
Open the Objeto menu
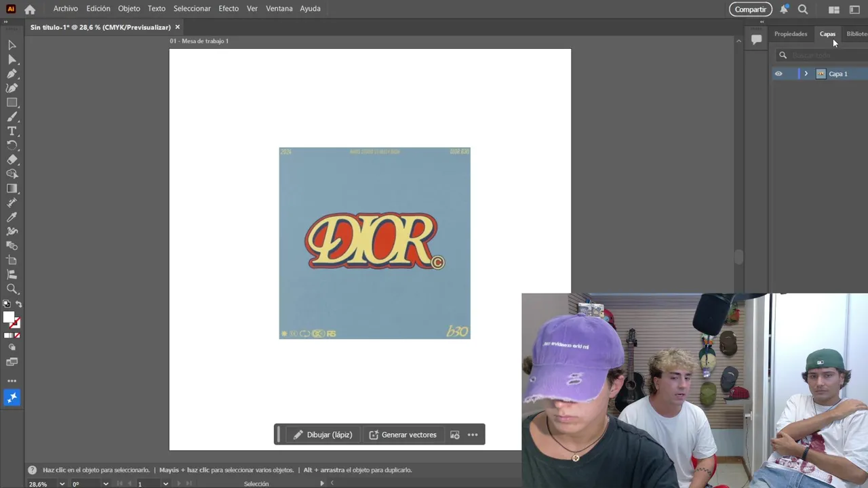coord(129,9)
